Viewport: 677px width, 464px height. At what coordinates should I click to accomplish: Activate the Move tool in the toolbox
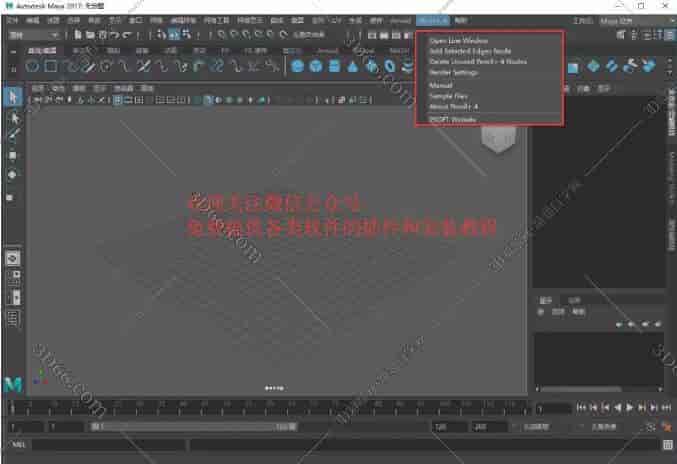click(13, 155)
